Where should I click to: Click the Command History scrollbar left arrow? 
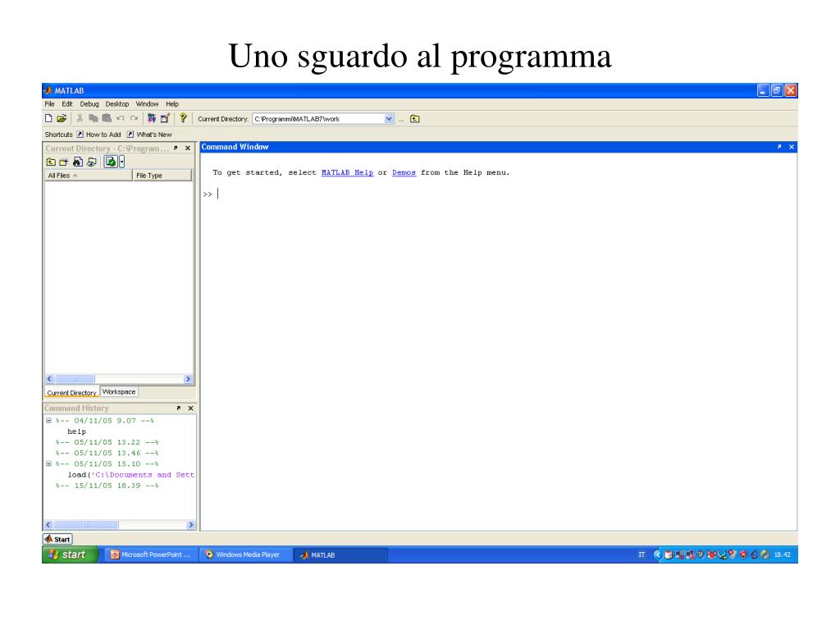(x=48, y=525)
